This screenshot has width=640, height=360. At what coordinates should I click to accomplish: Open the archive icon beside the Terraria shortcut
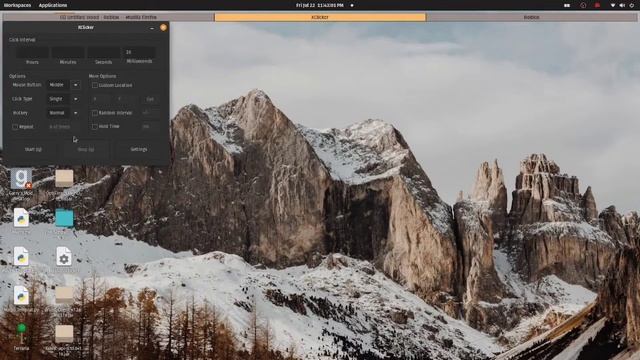tap(64, 334)
